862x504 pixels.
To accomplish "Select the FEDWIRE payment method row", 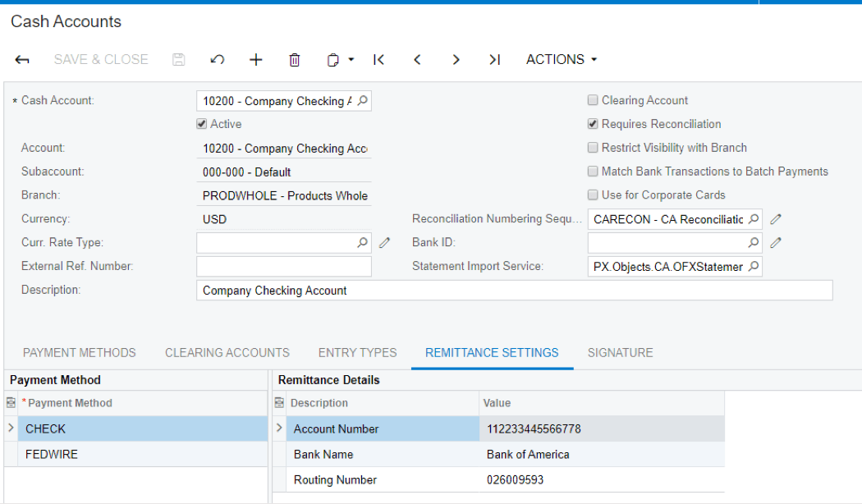I will (143, 455).
